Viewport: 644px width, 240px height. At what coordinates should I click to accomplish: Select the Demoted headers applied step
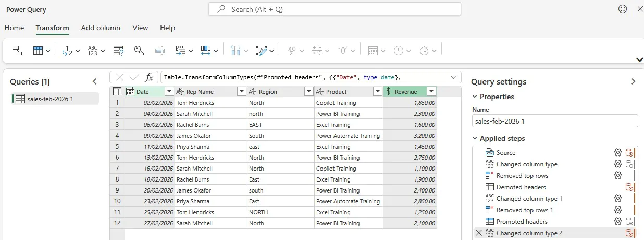pyautogui.click(x=521, y=187)
